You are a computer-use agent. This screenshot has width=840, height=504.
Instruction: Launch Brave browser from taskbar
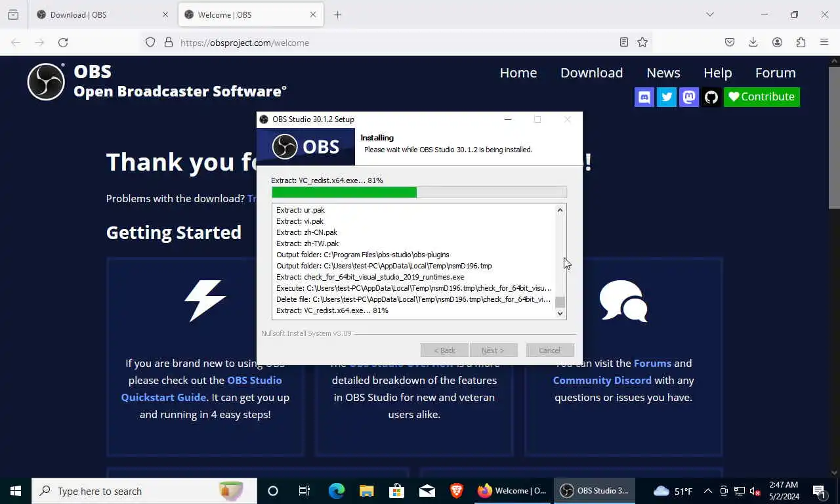(x=457, y=491)
